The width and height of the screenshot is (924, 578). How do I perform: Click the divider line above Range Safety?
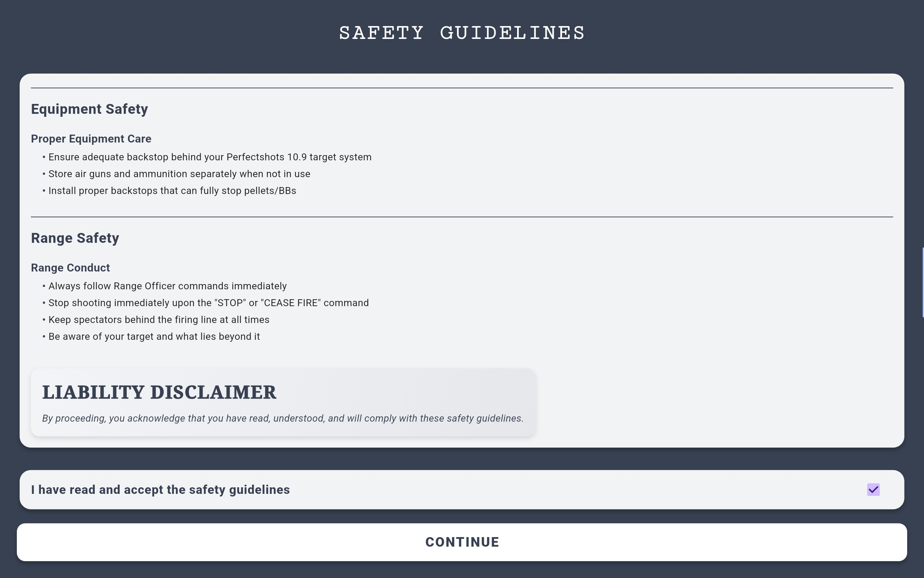point(462,217)
